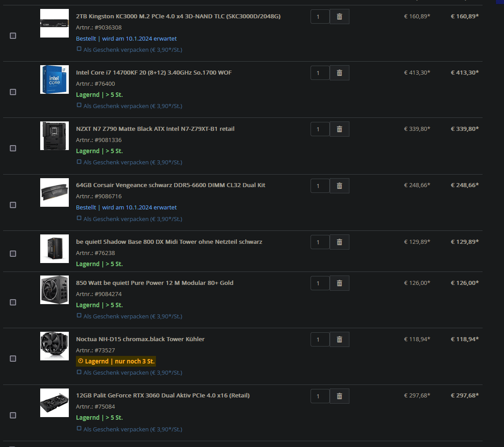Focus quantity field for Noctua NH-D15
This screenshot has height=447, width=504.
[x=320, y=339]
